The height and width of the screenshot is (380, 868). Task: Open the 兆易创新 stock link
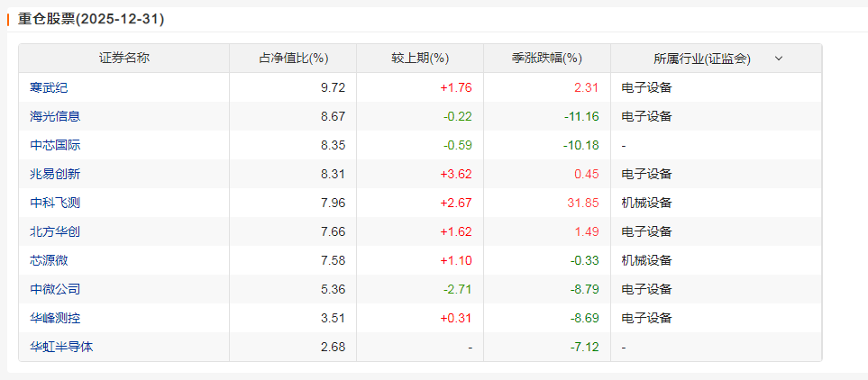point(55,174)
